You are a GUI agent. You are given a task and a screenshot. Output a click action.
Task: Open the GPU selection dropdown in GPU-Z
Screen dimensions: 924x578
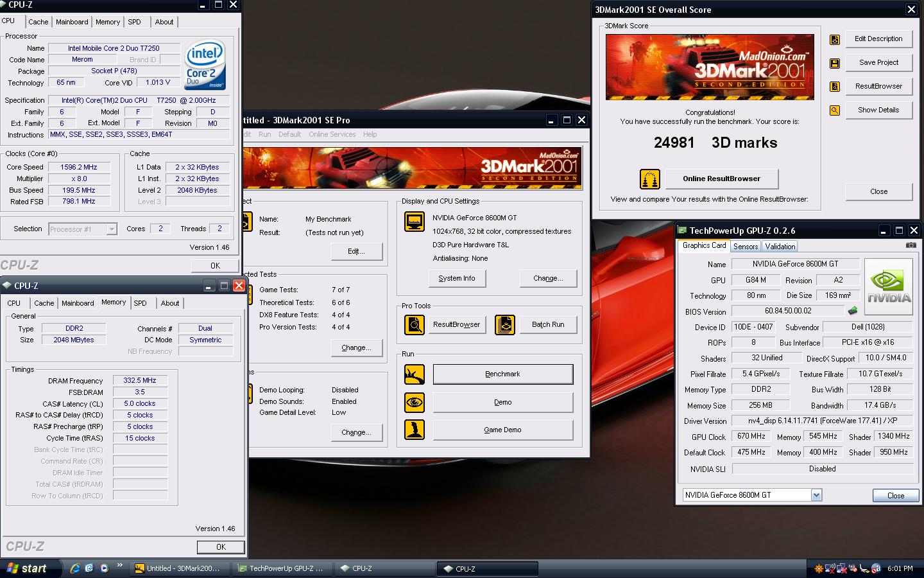[816, 495]
